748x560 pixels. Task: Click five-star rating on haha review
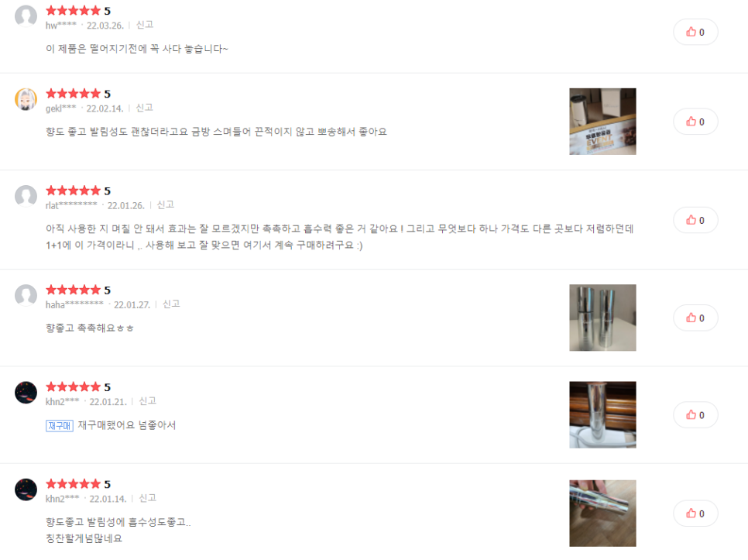(77, 290)
